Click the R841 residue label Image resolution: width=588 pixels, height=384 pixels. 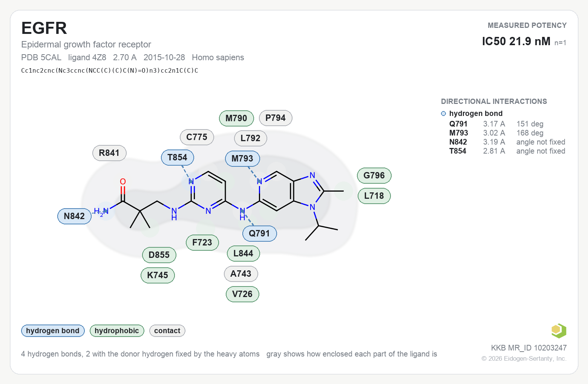(x=109, y=153)
